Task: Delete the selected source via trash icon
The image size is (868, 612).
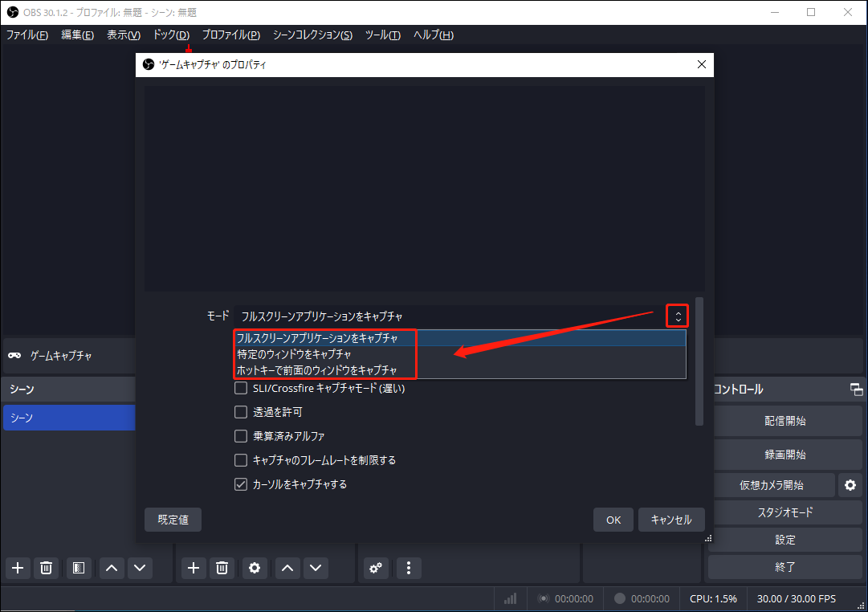Action: [x=222, y=568]
